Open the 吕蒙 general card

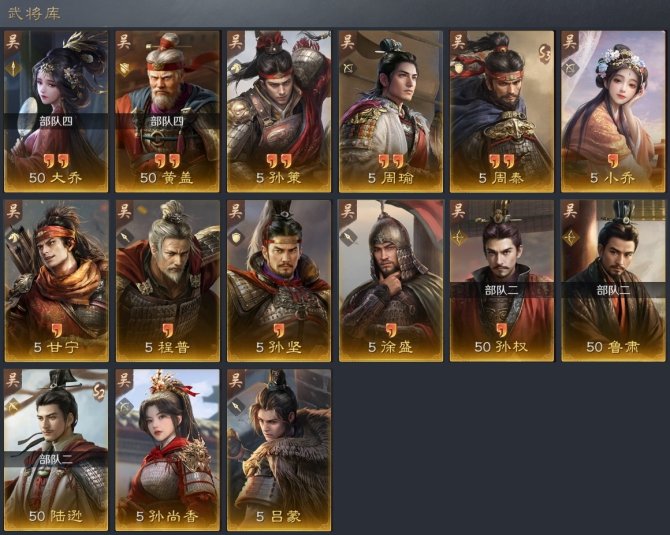coord(279,450)
